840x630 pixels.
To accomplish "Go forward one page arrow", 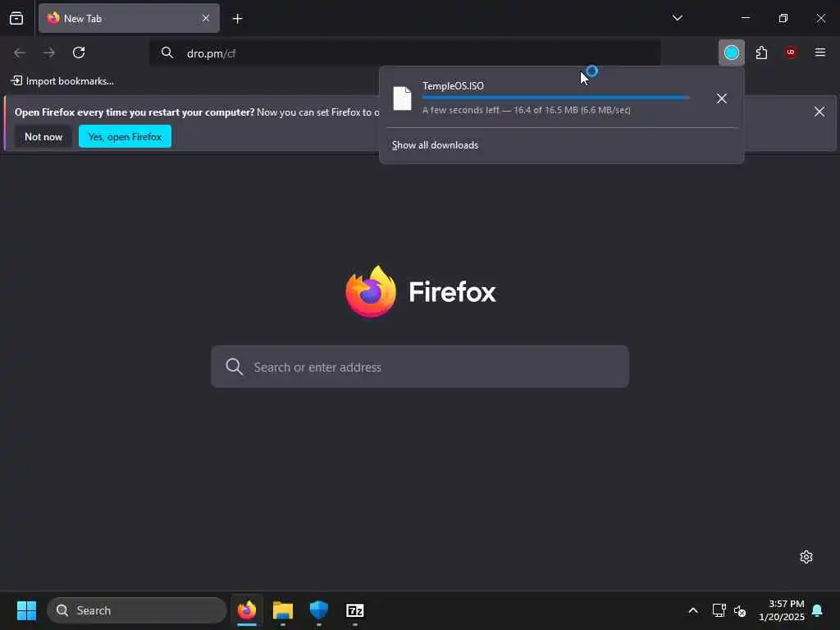I will click(49, 52).
